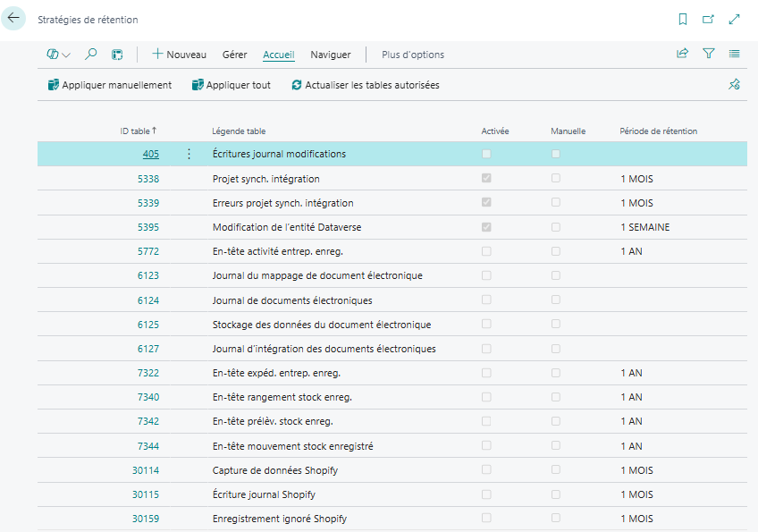
Task: Click the list view layout icon
Action: [117, 55]
